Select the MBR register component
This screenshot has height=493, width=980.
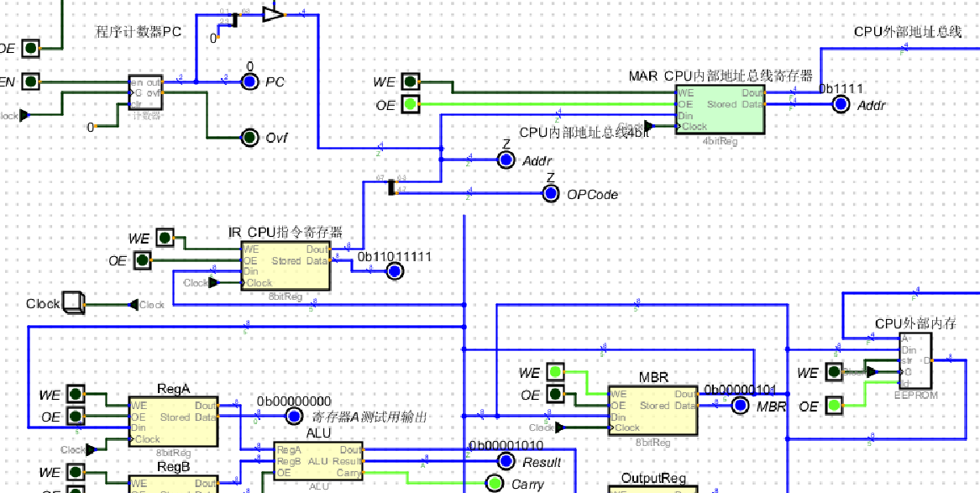coord(653,410)
